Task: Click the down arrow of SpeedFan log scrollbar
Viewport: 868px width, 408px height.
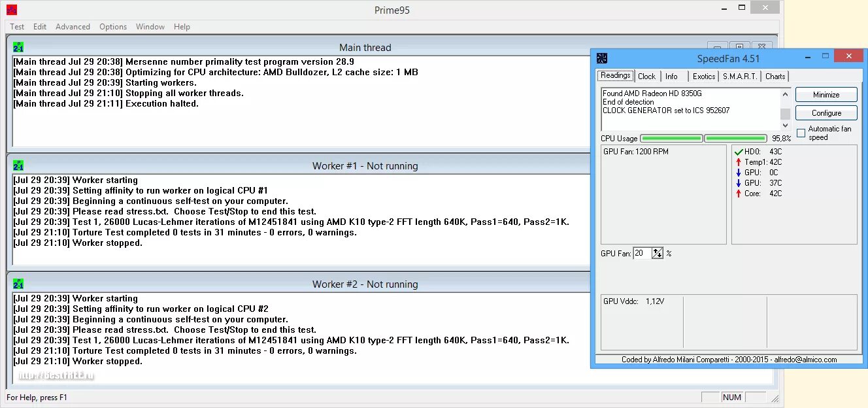Action: click(x=785, y=126)
